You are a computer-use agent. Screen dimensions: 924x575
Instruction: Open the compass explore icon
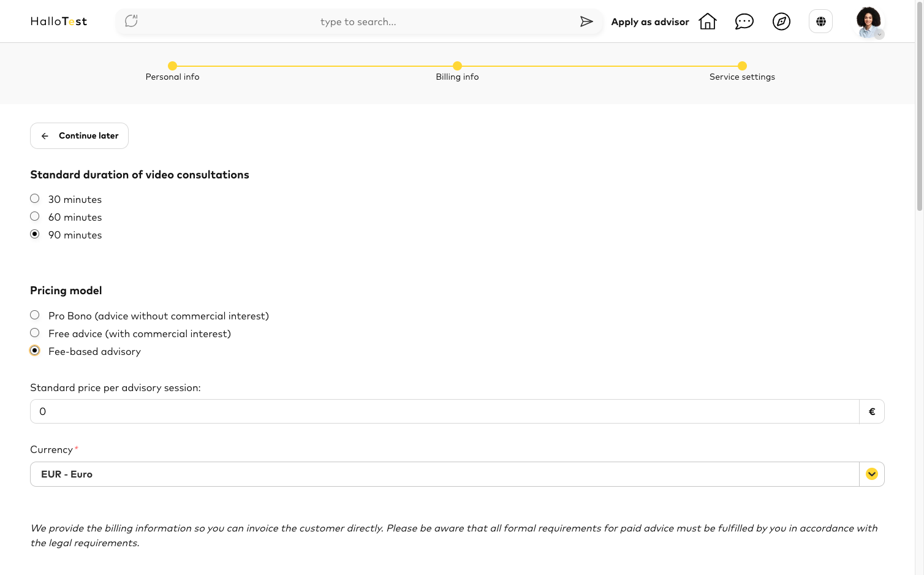781,21
